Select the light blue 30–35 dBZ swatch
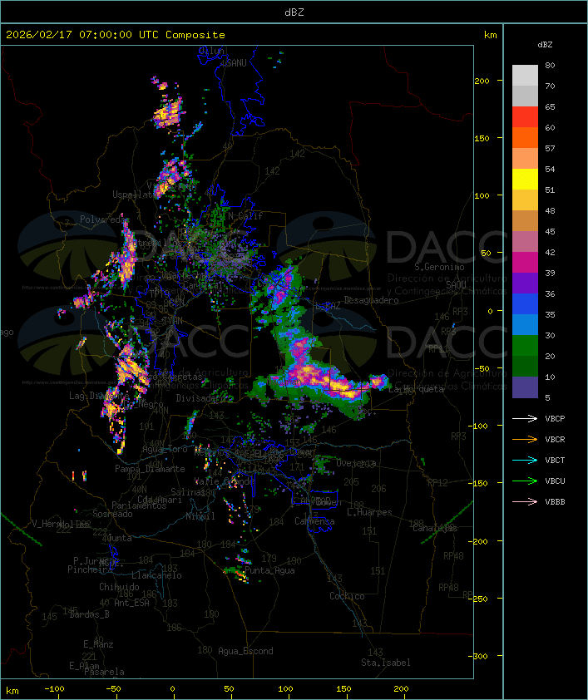The image size is (588, 700). point(525,325)
